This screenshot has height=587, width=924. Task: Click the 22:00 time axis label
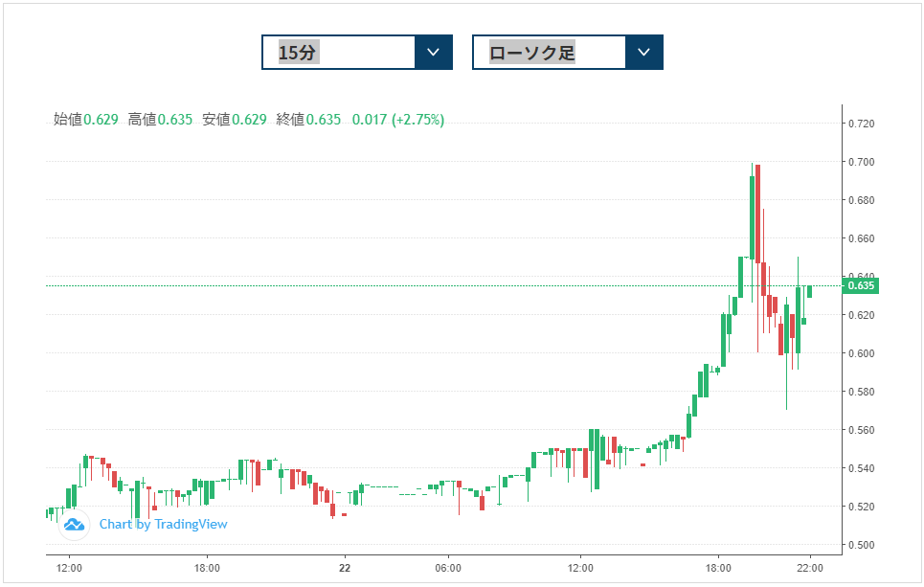pos(810,568)
